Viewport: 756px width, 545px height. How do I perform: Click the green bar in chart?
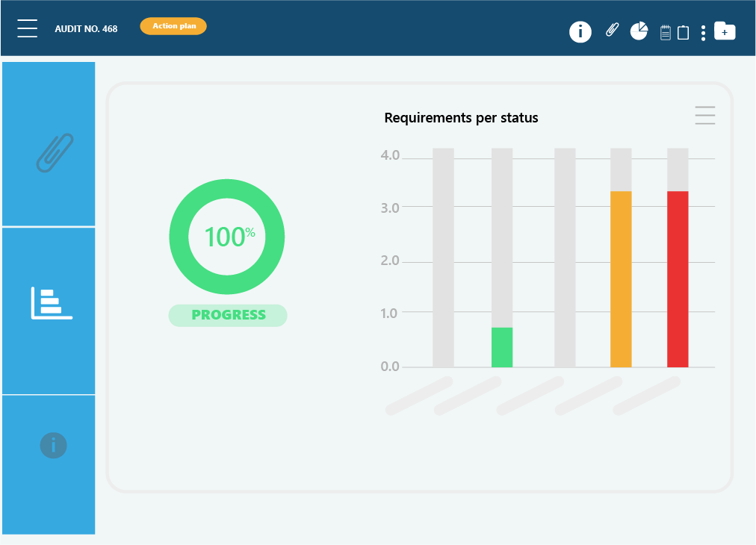coord(502,347)
